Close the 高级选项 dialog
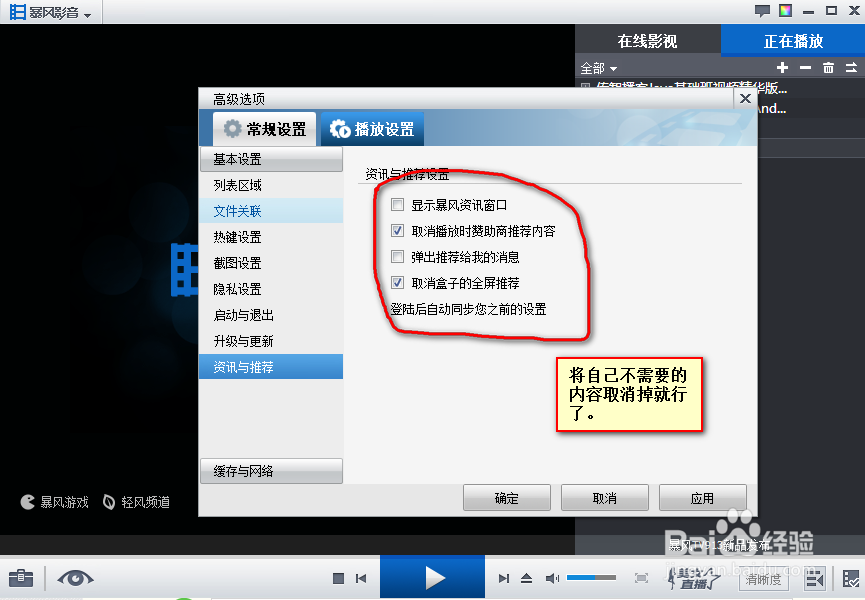This screenshot has width=865, height=600. (x=745, y=99)
